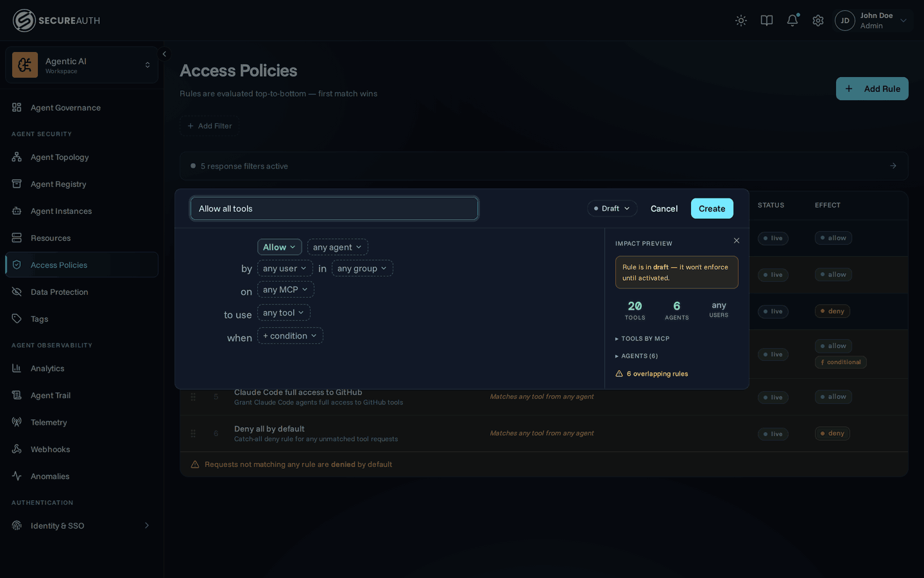Click the 5 response filters active text
The height and width of the screenshot is (578, 924).
tap(244, 166)
